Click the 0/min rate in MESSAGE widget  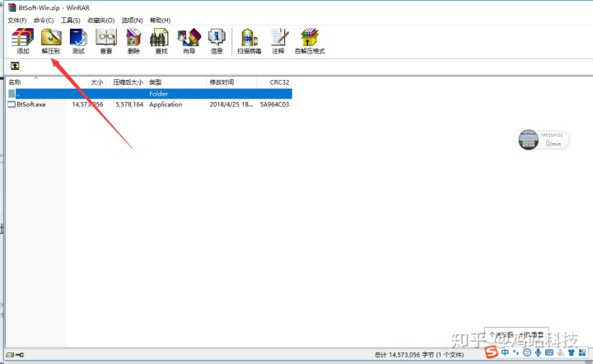[553, 143]
